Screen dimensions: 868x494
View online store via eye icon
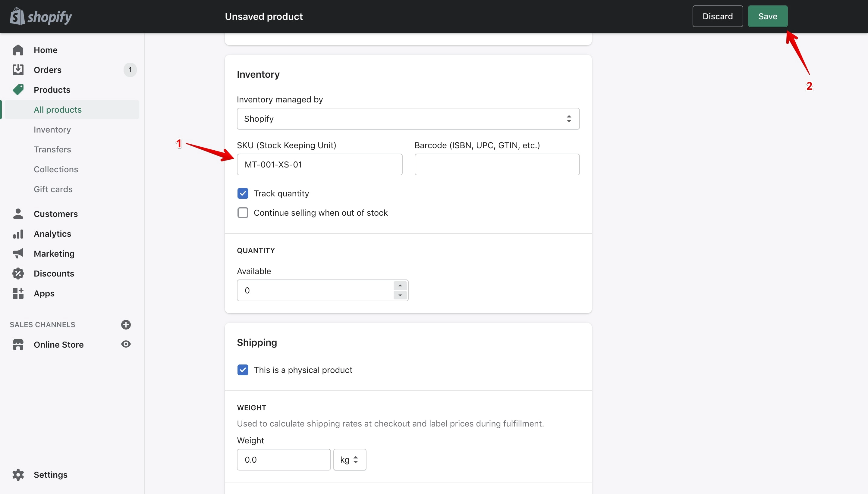coord(126,344)
